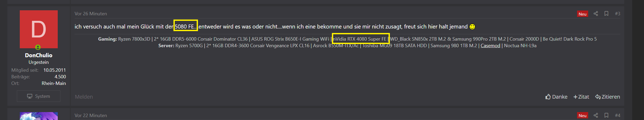
Task: Bookmark post #4 with the bookmark icon
Action: pos(606,115)
